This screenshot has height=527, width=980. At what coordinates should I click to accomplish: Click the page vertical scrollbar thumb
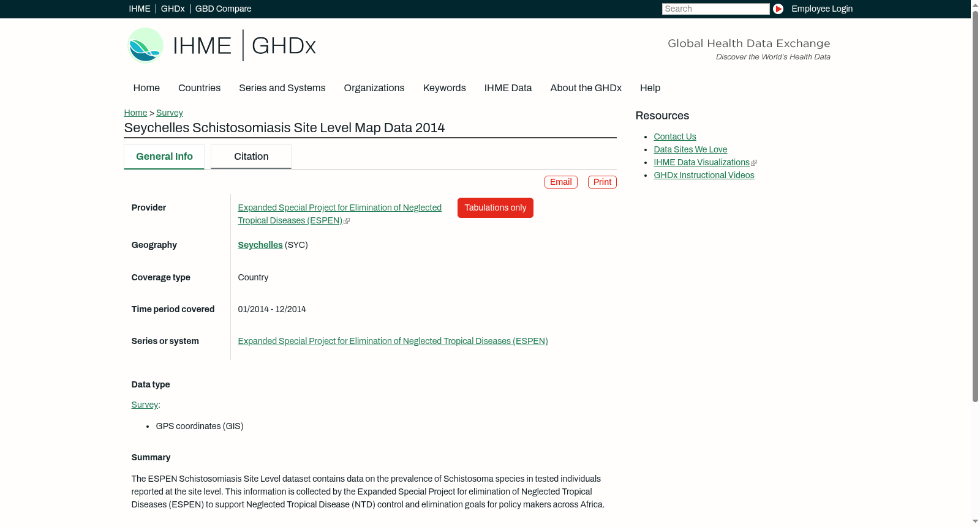click(x=975, y=206)
